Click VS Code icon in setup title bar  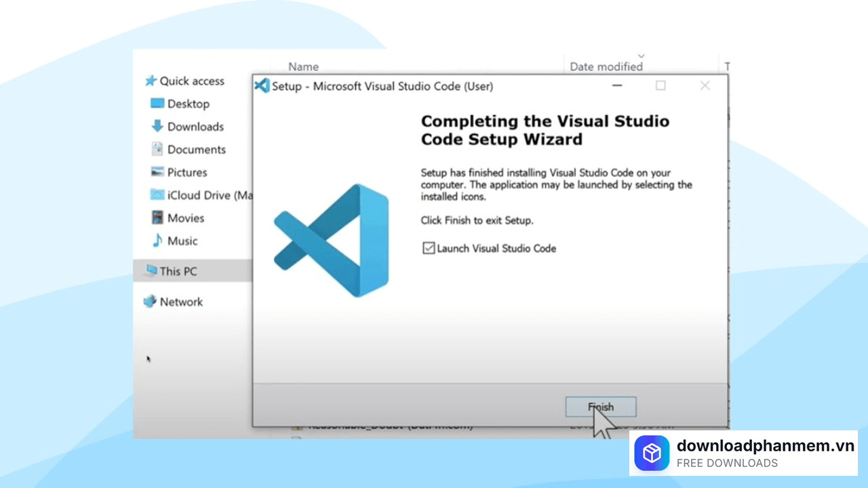click(262, 86)
